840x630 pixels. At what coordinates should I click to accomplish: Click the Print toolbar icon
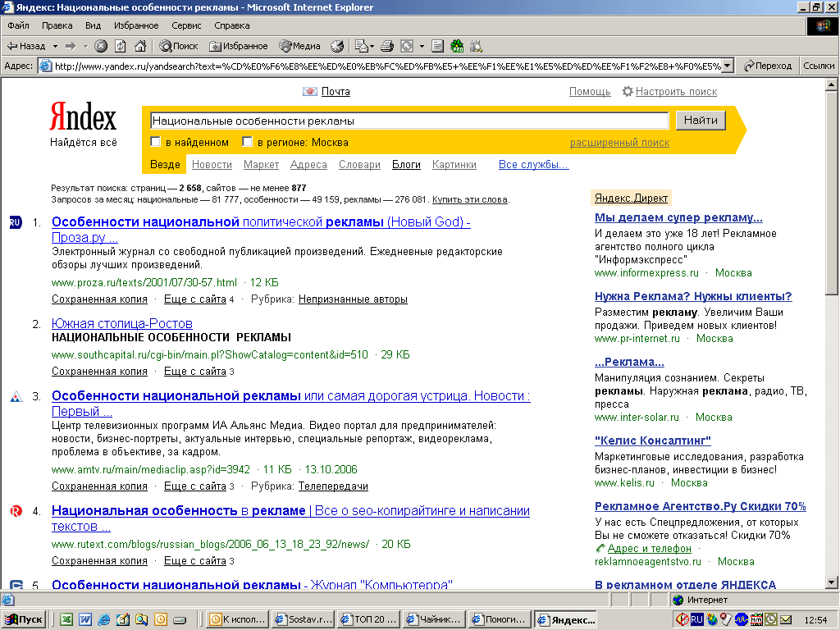[x=387, y=46]
